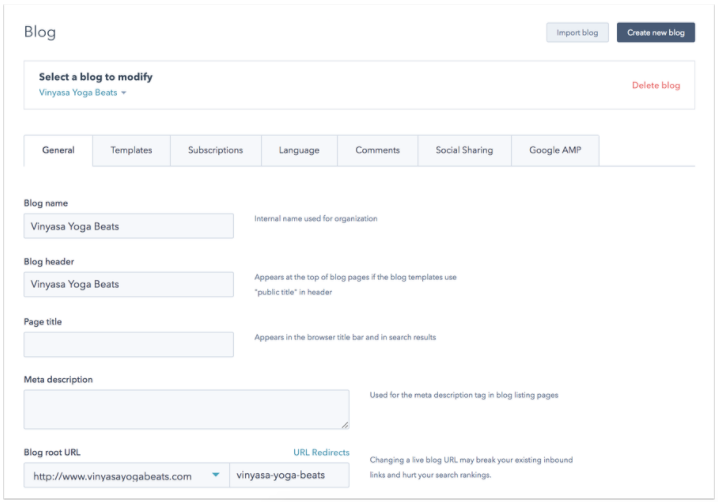The width and height of the screenshot is (718, 502).
Task: Expand the blog root domain dropdown
Action: (126, 475)
